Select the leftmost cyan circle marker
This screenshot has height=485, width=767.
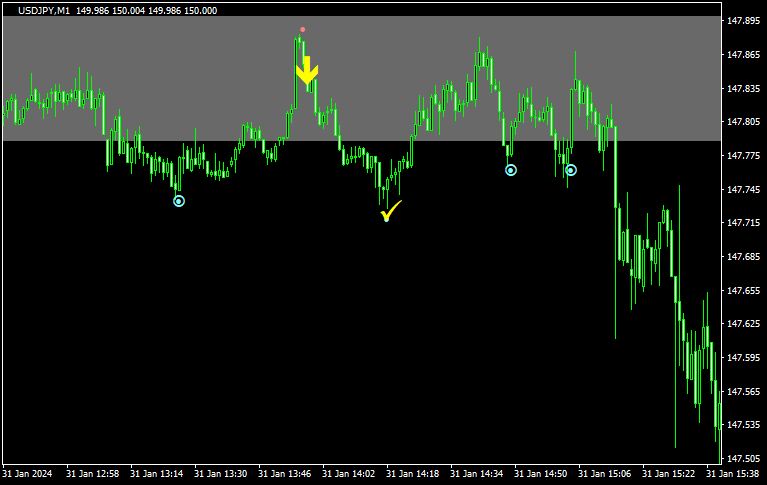[x=179, y=201]
